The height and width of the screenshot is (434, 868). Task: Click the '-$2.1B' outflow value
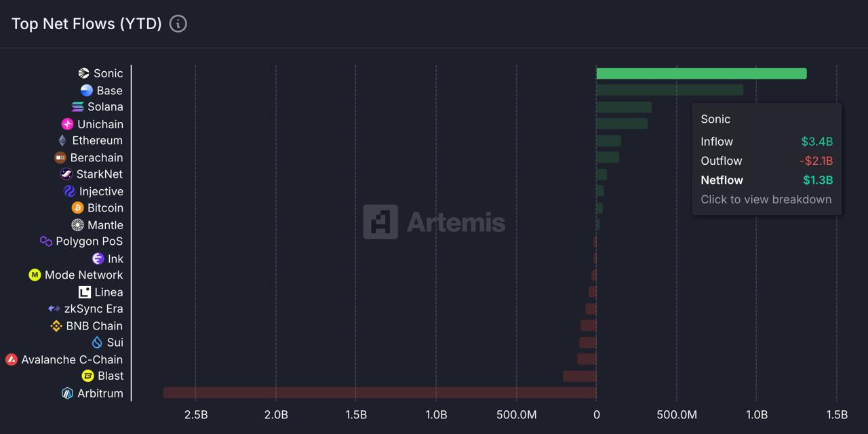[816, 161]
